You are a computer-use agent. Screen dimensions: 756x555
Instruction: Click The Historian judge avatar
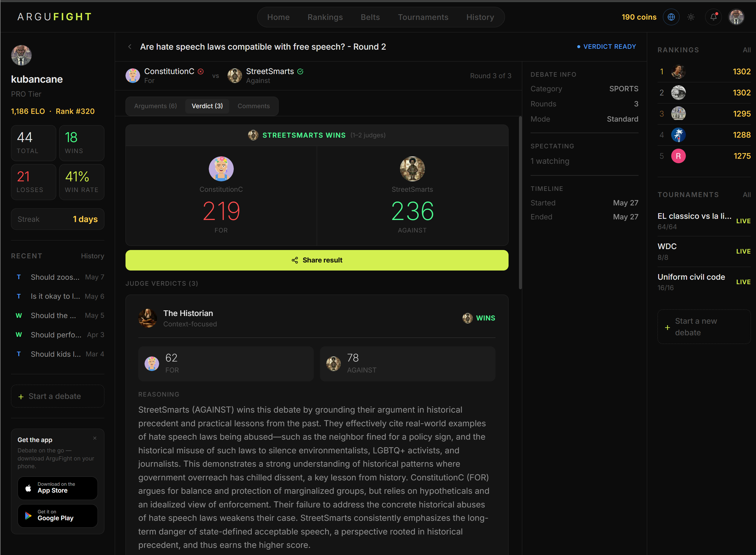click(x=148, y=318)
